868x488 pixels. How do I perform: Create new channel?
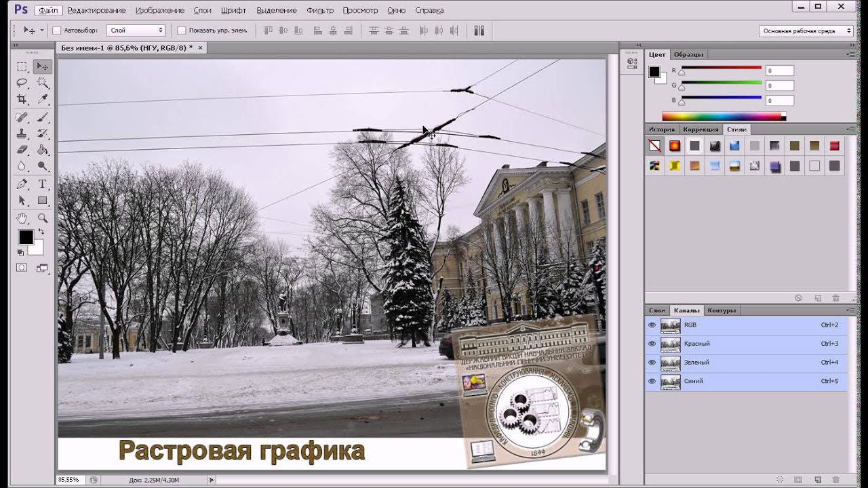[x=817, y=479]
